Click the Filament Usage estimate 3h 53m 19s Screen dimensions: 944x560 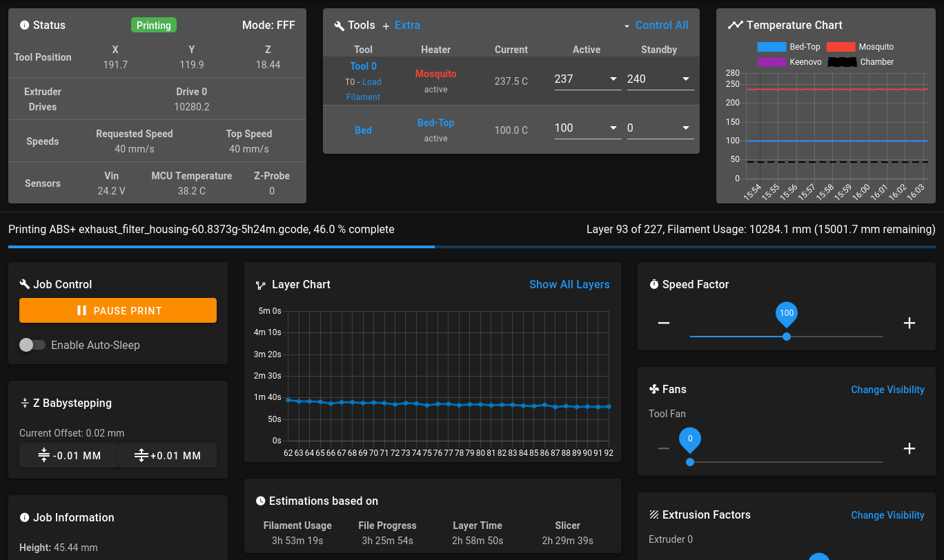click(297, 541)
